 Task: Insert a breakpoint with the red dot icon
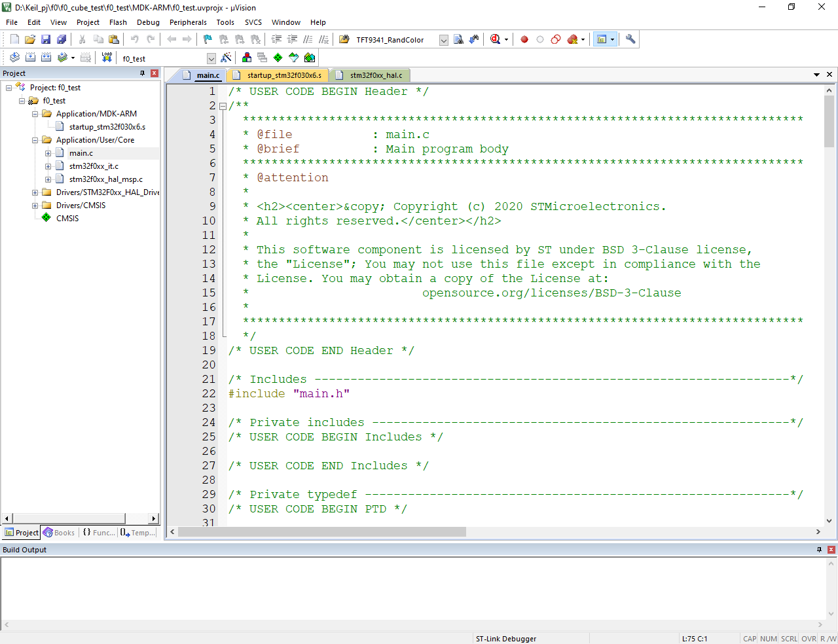[x=524, y=39]
